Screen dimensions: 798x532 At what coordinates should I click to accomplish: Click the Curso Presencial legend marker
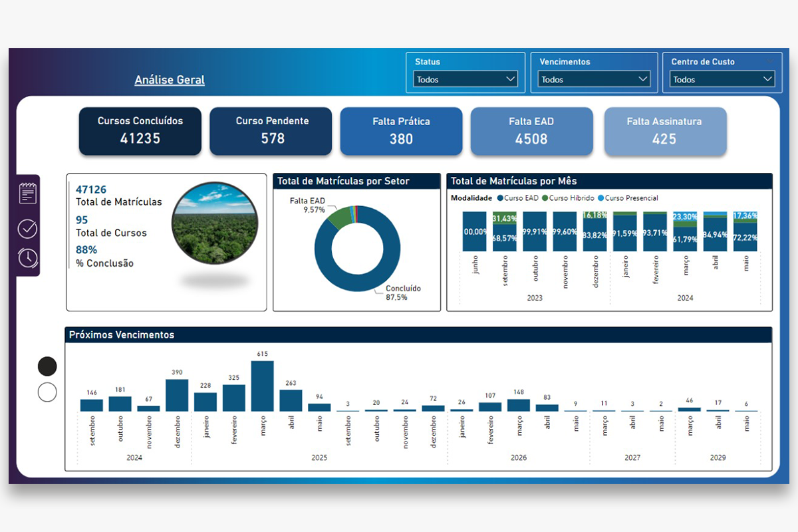600,198
